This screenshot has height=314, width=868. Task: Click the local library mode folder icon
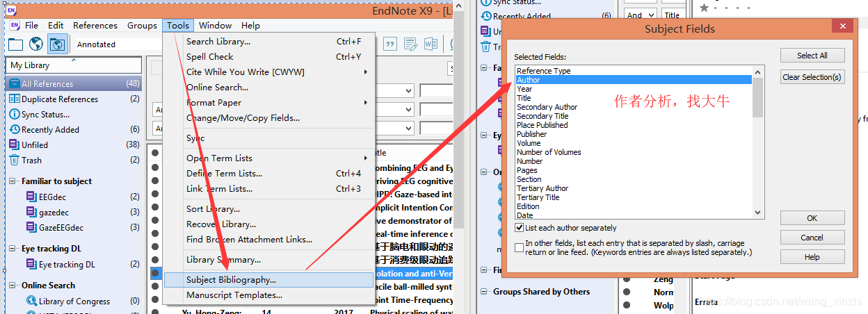(15, 44)
